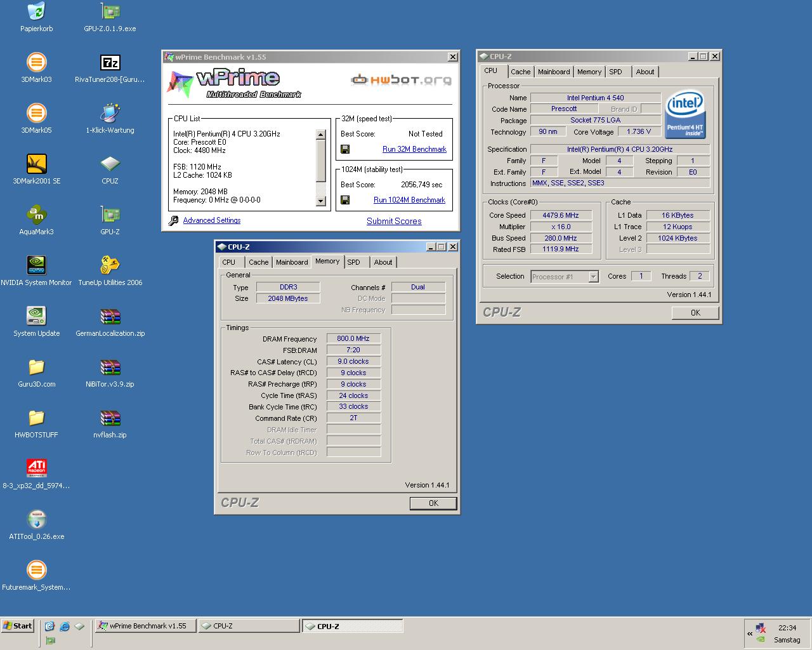Image resolution: width=812 pixels, height=650 pixels.
Task: Select NiBiTor.v3.9.zip archive
Action: (x=110, y=367)
